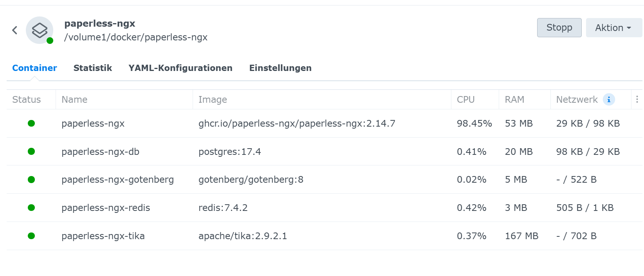This screenshot has height=276, width=644.
Task: Open the column options three-dot menu
Action: point(637,100)
